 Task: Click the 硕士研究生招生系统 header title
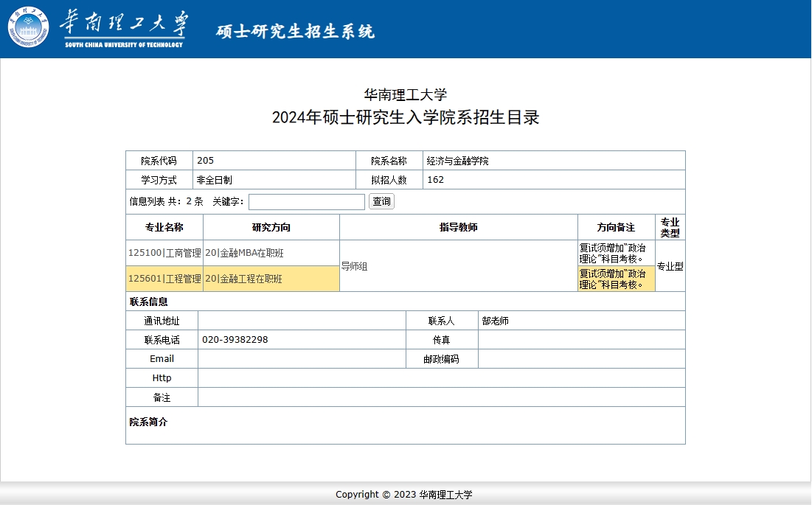click(x=295, y=31)
